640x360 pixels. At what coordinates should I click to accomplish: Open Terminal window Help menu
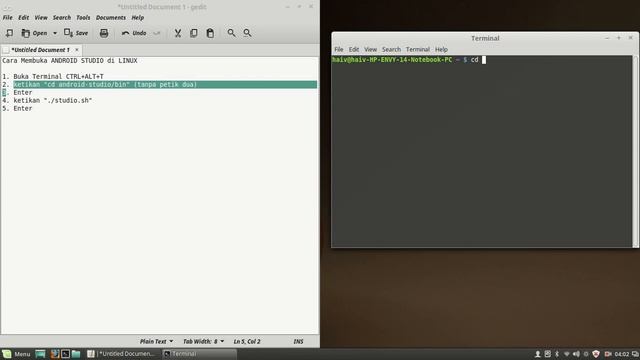(x=441, y=49)
